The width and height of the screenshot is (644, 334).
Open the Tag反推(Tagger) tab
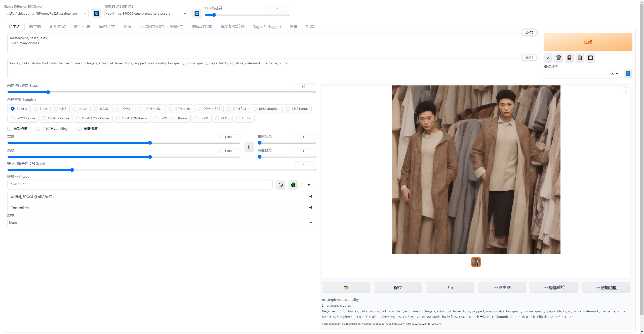point(267,26)
